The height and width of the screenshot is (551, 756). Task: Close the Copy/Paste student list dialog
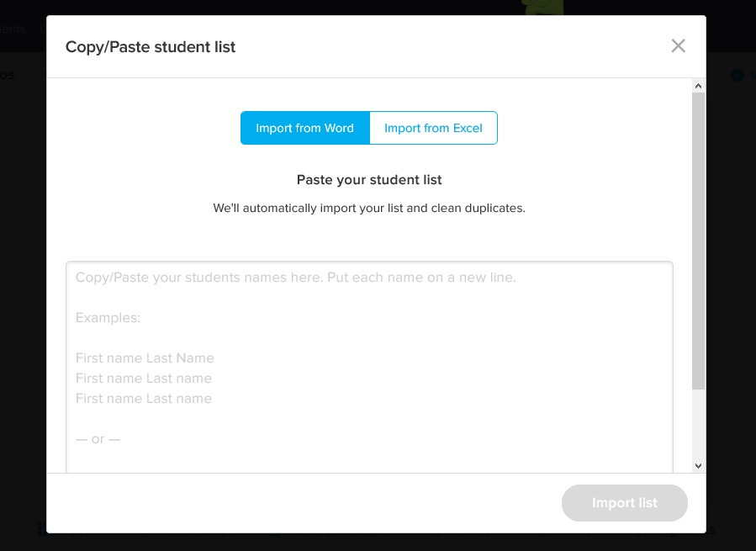pyautogui.click(x=678, y=46)
